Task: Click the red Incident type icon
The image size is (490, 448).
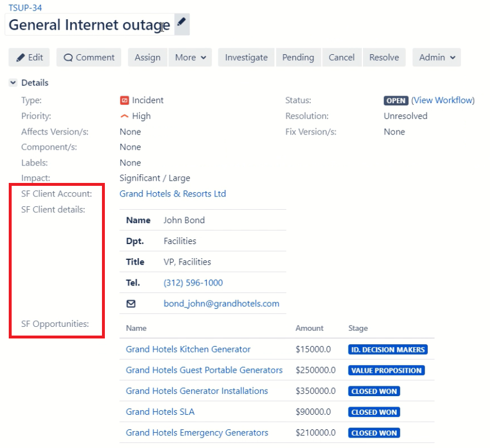Action: tap(124, 100)
